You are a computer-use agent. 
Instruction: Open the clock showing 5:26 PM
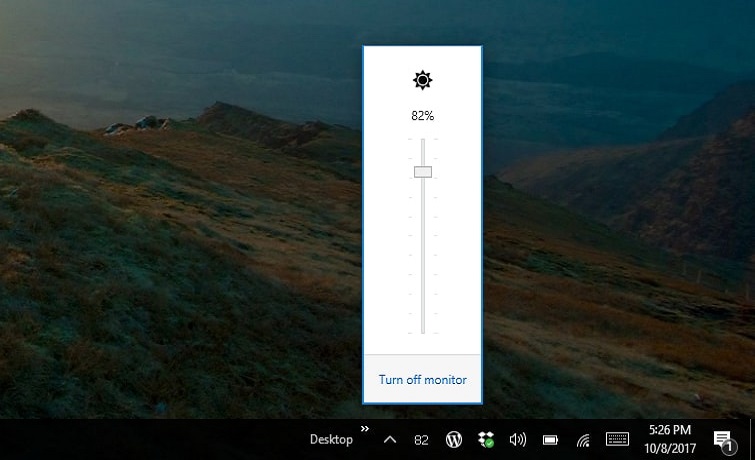click(669, 439)
